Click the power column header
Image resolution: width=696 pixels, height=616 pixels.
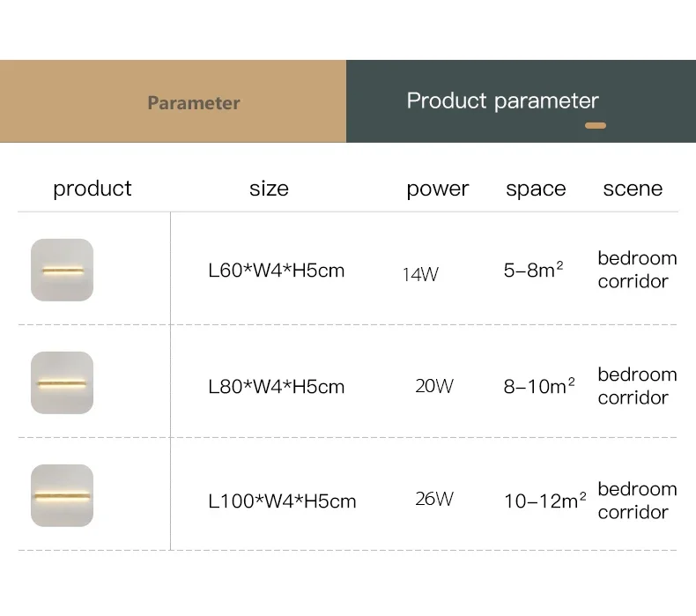tap(438, 189)
